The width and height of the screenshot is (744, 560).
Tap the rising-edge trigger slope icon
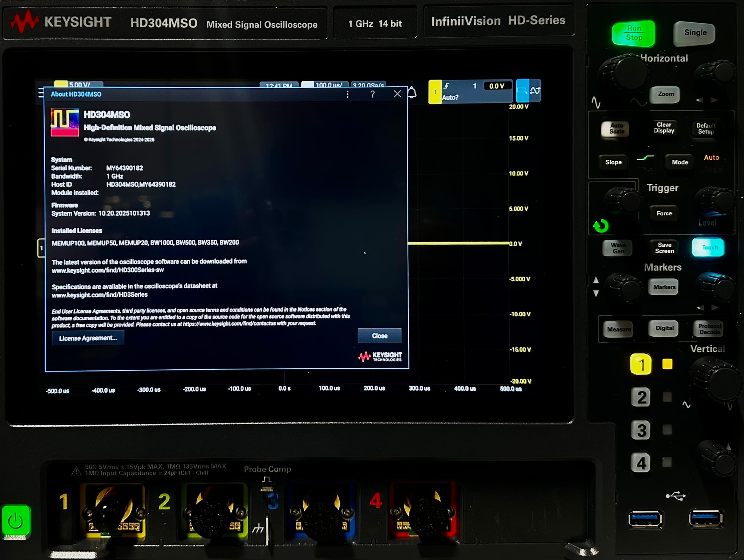[446, 86]
